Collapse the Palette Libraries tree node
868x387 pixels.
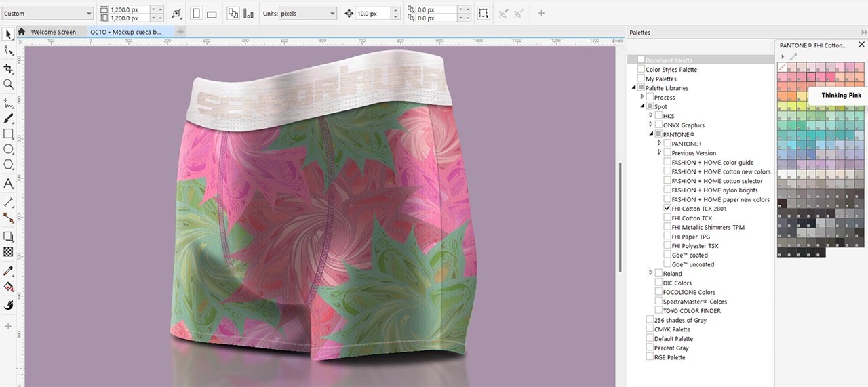634,88
